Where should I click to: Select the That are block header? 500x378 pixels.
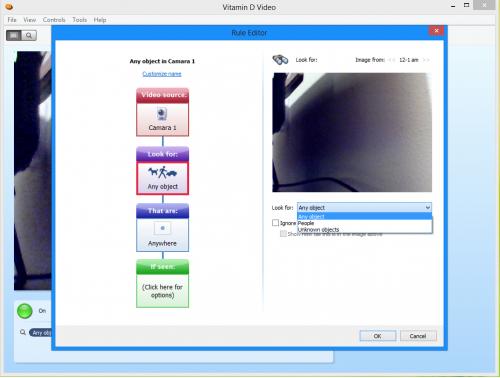[162, 211]
